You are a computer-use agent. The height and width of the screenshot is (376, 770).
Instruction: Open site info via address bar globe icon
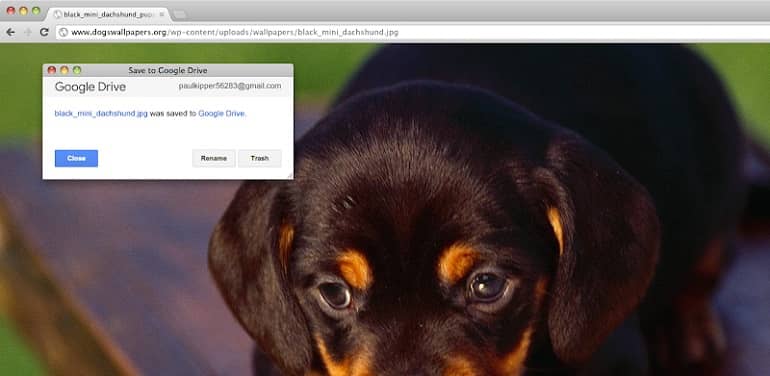[x=63, y=32]
